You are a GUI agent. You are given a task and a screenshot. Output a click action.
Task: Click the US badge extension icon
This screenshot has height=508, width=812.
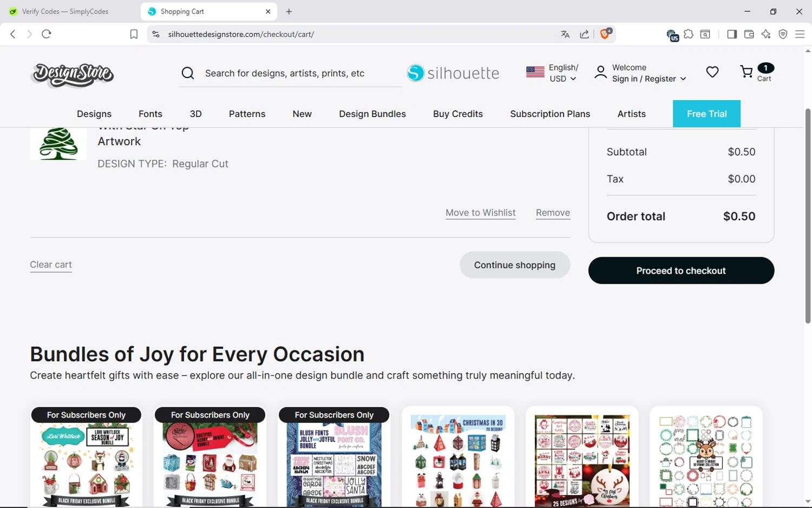click(672, 35)
